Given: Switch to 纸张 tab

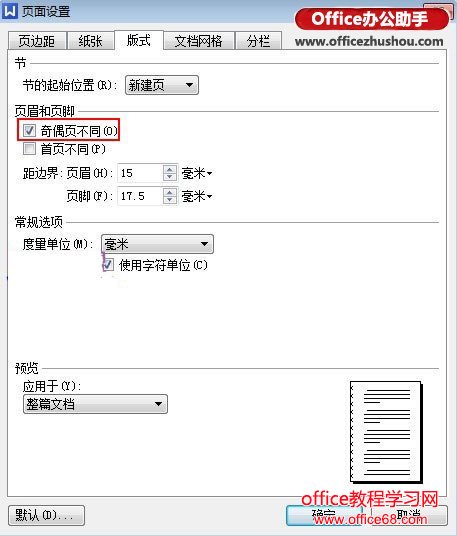Looking at the screenshot, I should click(x=91, y=41).
